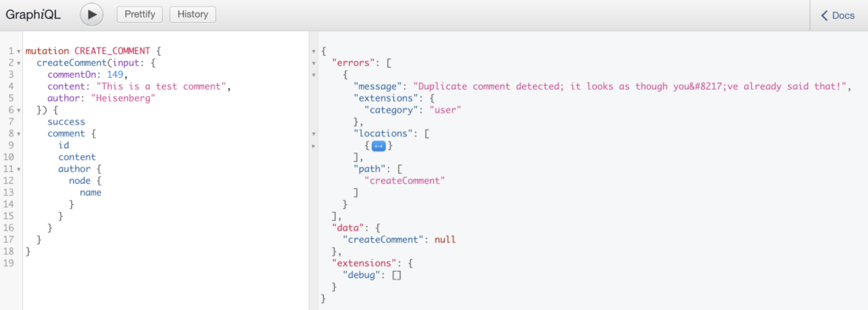Click the Prettify button
The image size is (868, 310).
140,15
